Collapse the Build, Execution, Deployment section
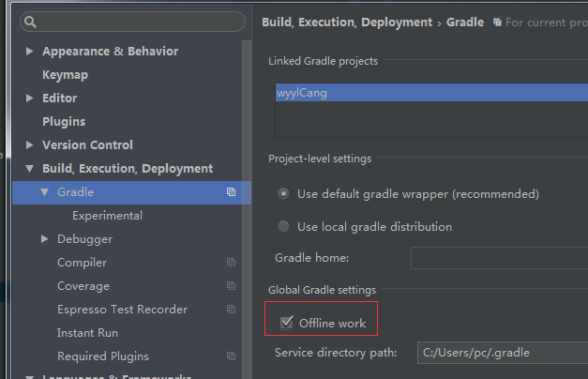This screenshot has height=379, width=588. coord(30,169)
